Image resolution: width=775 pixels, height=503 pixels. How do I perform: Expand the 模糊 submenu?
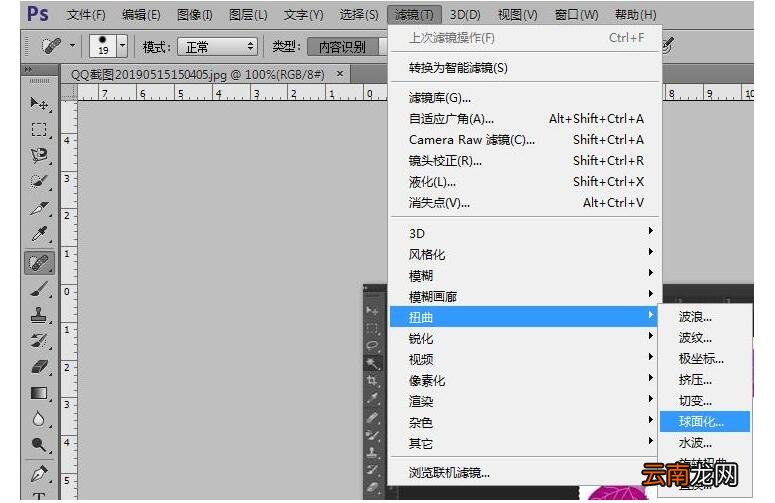point(525,275)
